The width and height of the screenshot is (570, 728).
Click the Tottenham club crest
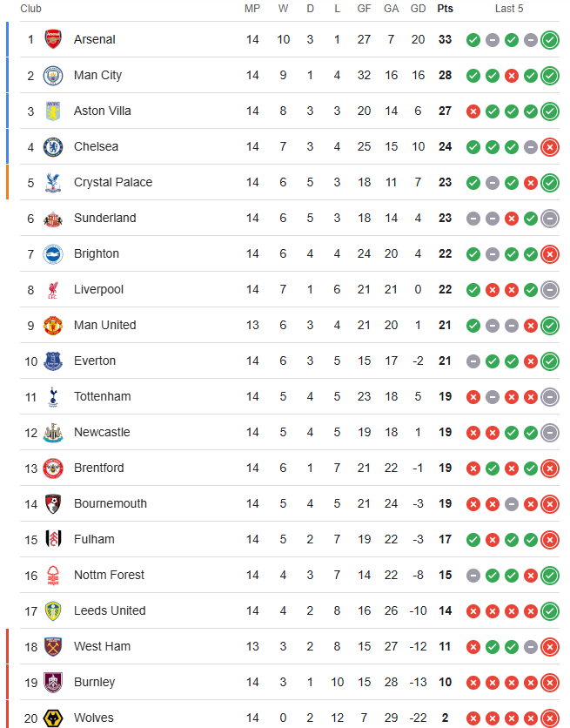click(53, 397)
